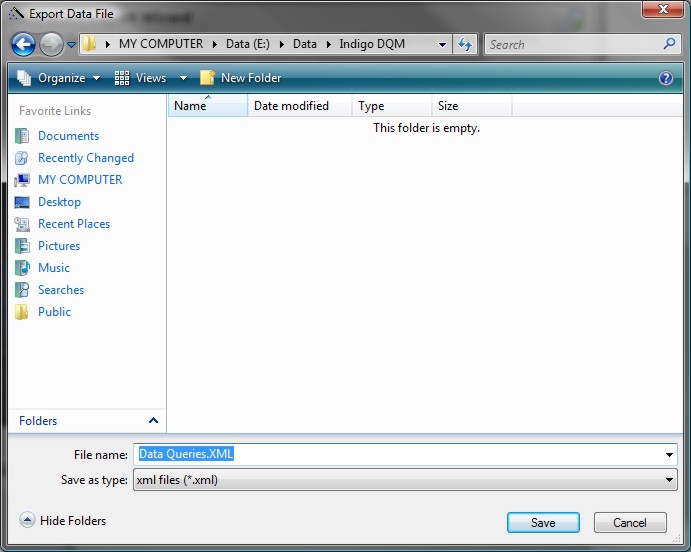Open the Save as type dropdown
This screenshot has width=691, height=552.
(x=669, y=480)
